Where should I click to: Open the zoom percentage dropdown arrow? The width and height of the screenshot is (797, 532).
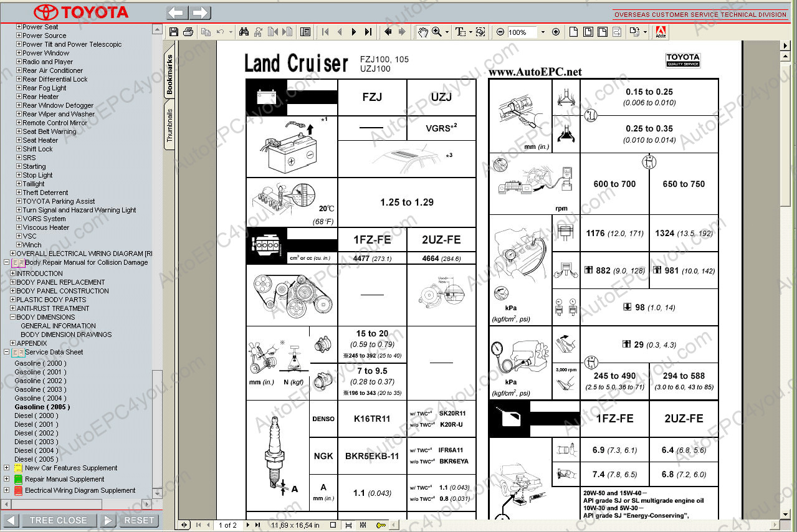(542, 32)
